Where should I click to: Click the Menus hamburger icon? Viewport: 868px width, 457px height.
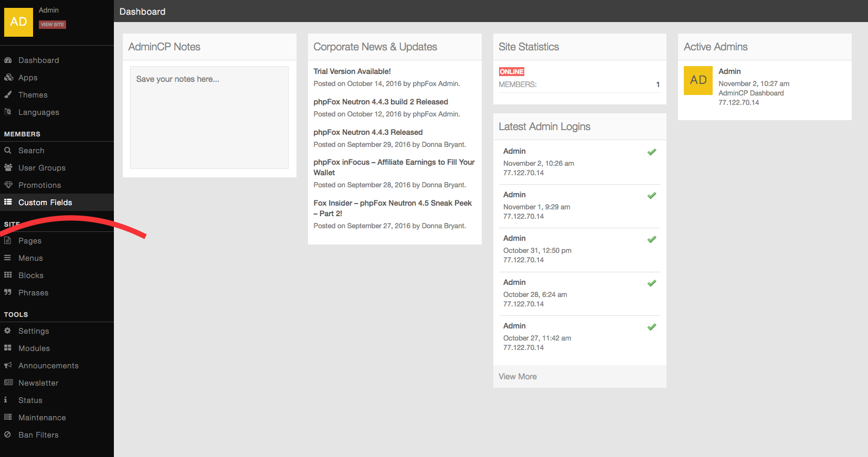click(x=8, y=258)
